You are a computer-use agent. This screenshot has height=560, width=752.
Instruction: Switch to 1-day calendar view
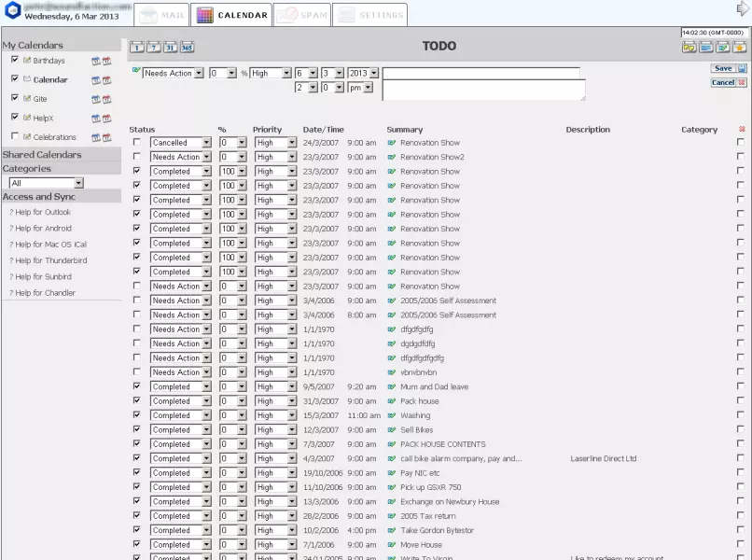pos(137,47)
